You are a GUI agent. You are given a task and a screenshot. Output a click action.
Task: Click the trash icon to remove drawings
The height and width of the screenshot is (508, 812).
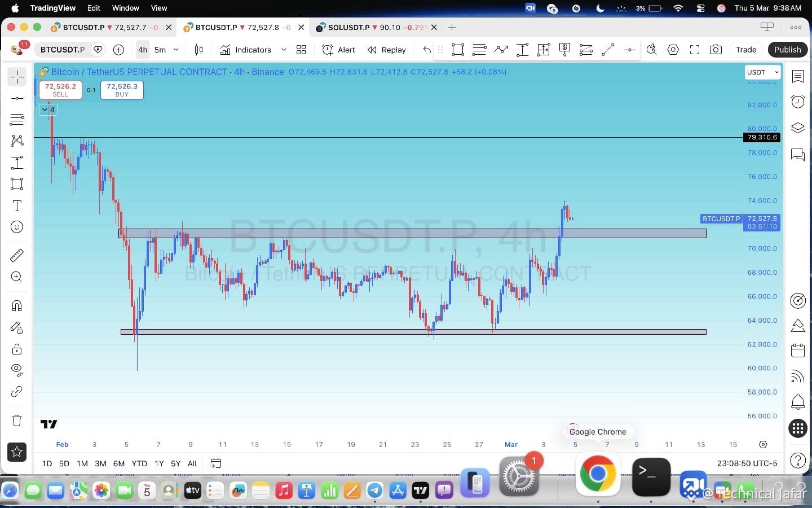click(17, 421)
